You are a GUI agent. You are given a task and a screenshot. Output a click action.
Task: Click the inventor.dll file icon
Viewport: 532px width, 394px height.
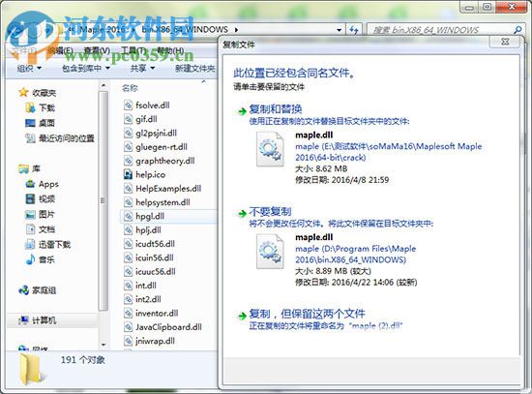(128, 313)
